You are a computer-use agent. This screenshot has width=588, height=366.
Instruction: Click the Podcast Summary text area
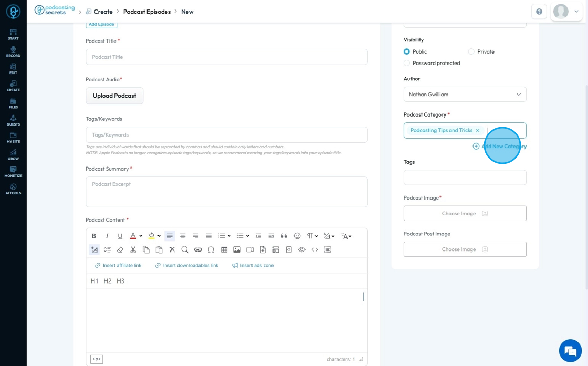226,192
